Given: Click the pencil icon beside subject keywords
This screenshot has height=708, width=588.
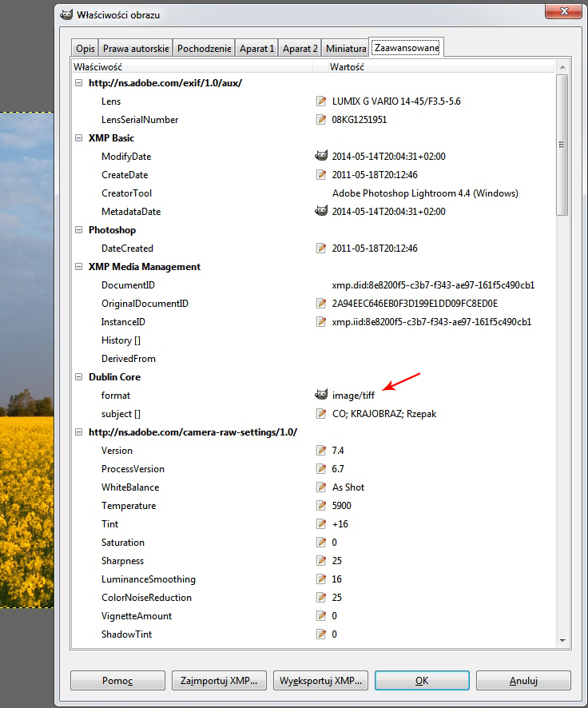Looking at the screenshot, I should coord(321,414).
